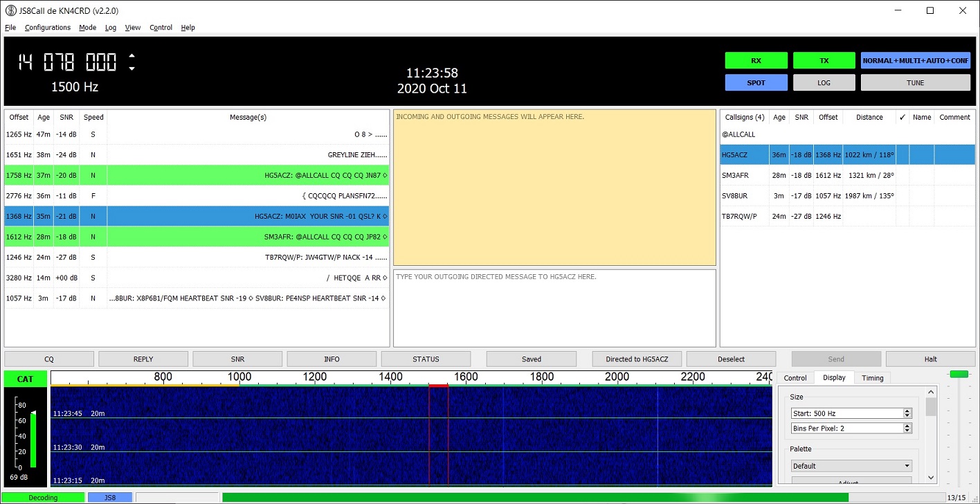Click the REPLY button
Viewport: 980px width, 504px height.
(143, 359)
